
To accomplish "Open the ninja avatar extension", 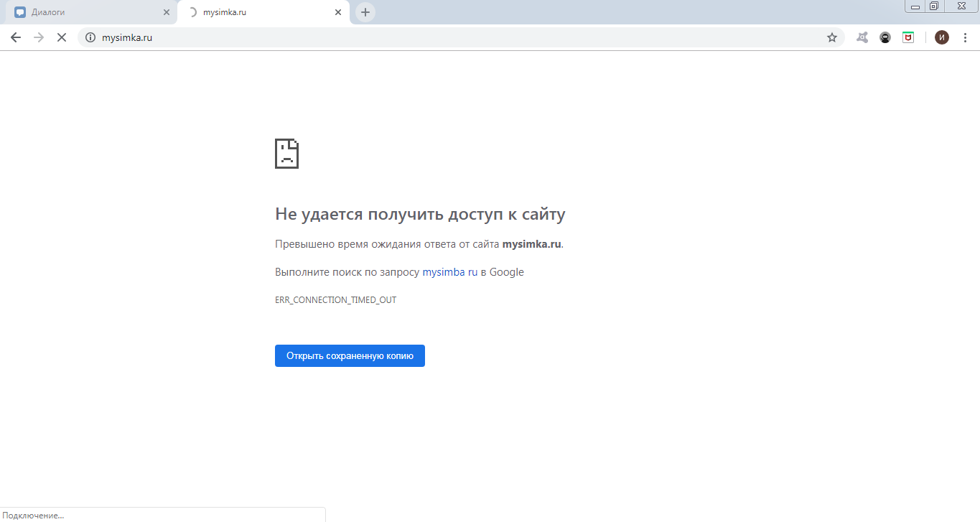I will (x=885, y=37).
